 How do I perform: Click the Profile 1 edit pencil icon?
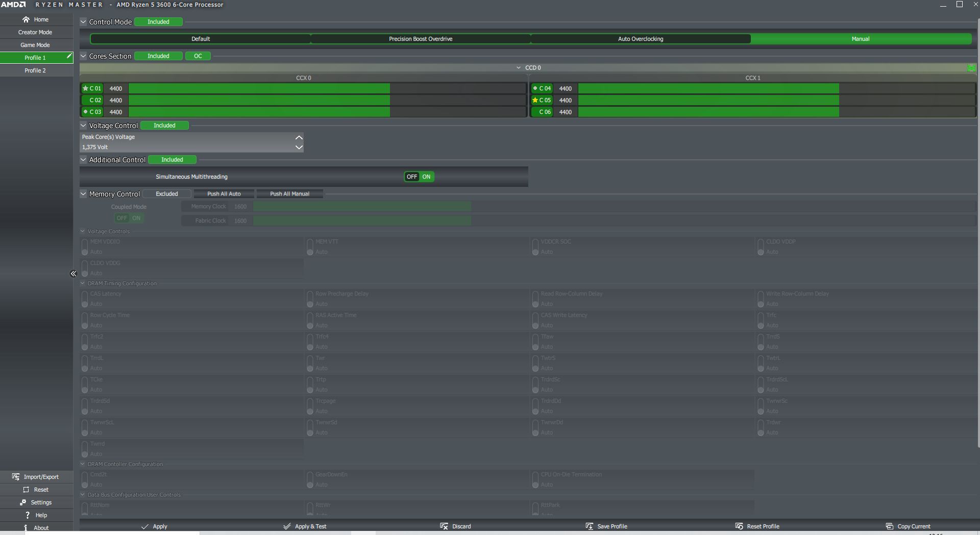click(x=69, y=56)
